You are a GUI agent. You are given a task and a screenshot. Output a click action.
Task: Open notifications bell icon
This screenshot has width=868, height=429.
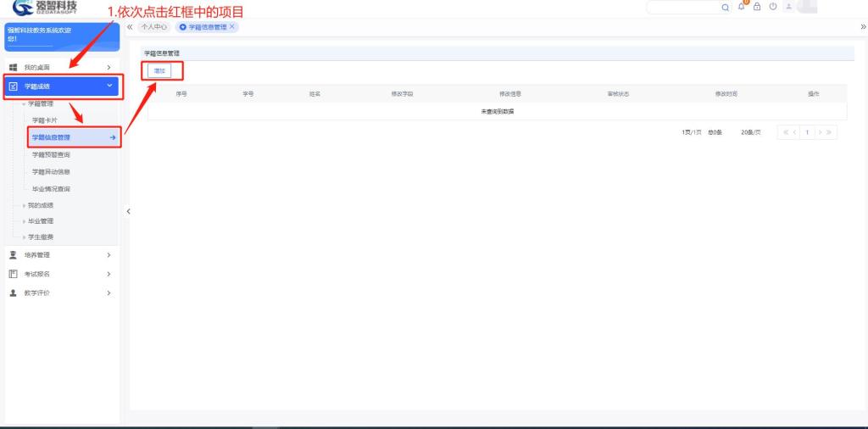tap(742, 7)
